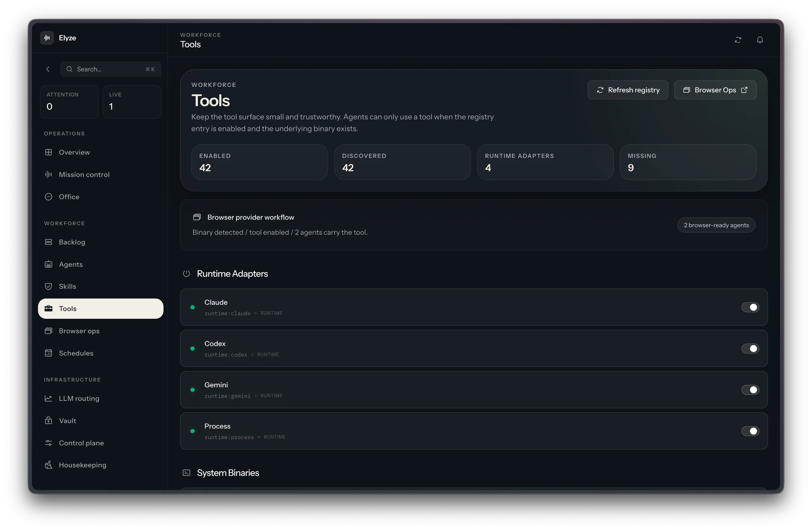Open Browser Ops external link button
812x531 pixels.
coord(715,90)
